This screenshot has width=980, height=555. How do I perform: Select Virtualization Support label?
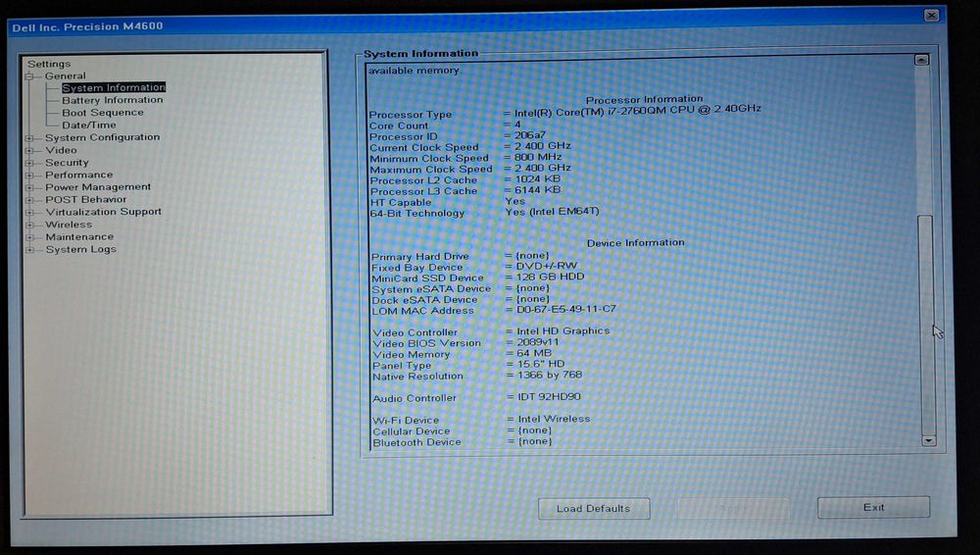point(104,212)
